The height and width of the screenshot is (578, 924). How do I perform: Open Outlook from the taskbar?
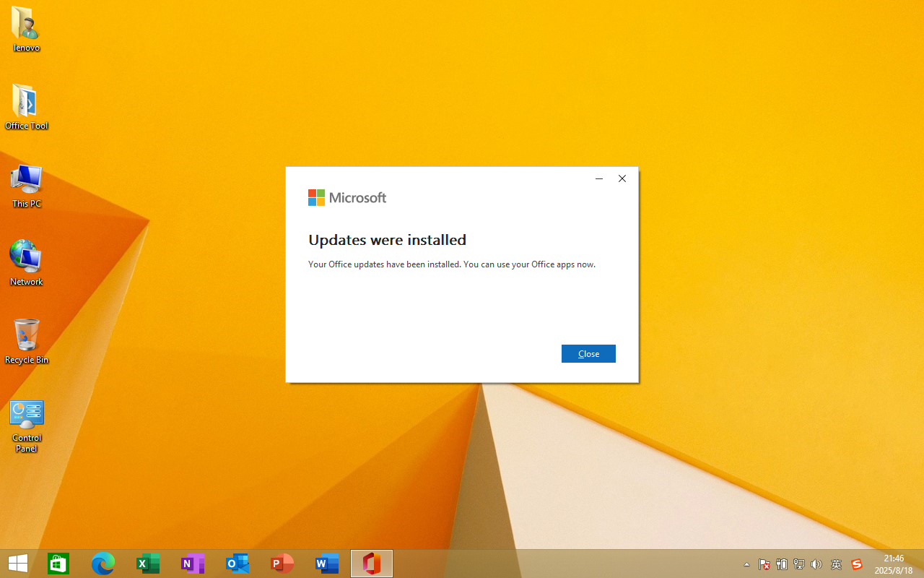[x=237, y=564]
